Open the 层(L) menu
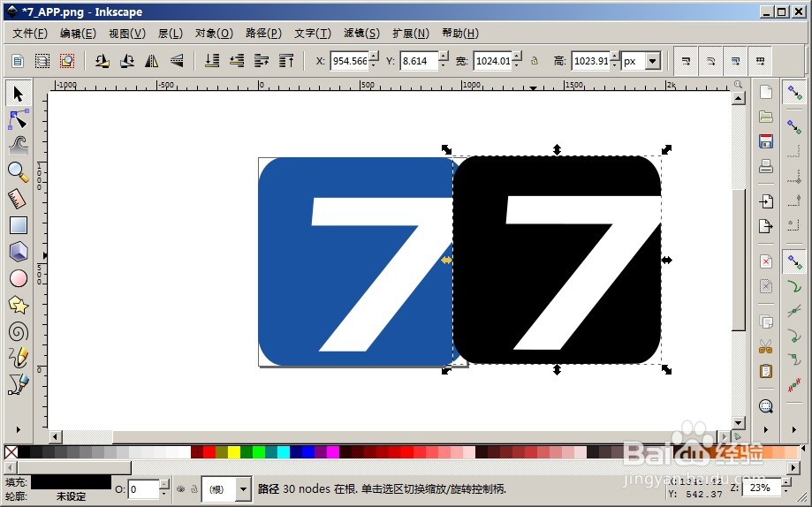This screenshot has width=812, height=507. [x=170, y=34]
